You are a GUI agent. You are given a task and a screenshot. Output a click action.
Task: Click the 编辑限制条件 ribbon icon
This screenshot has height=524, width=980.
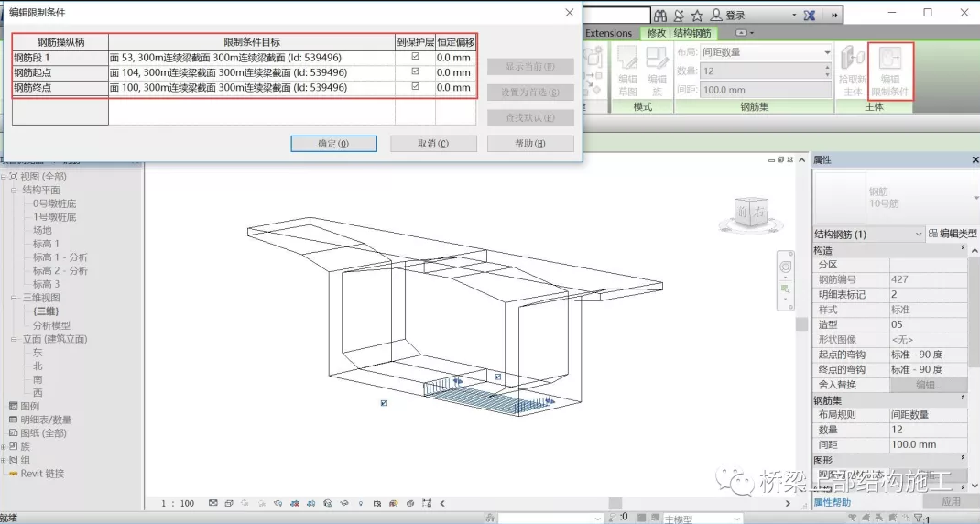[890, 71]
